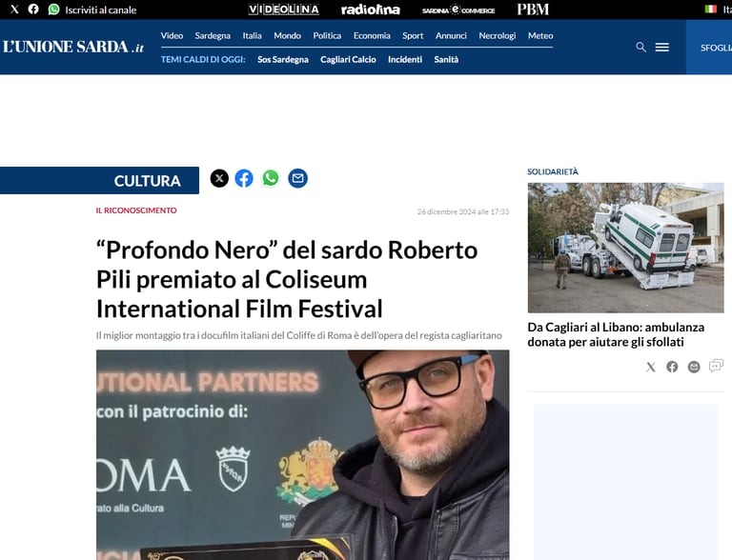The height and width of the screenshot is (560, 732).
Task: Open the Meteo section
Action: (540, 36)
